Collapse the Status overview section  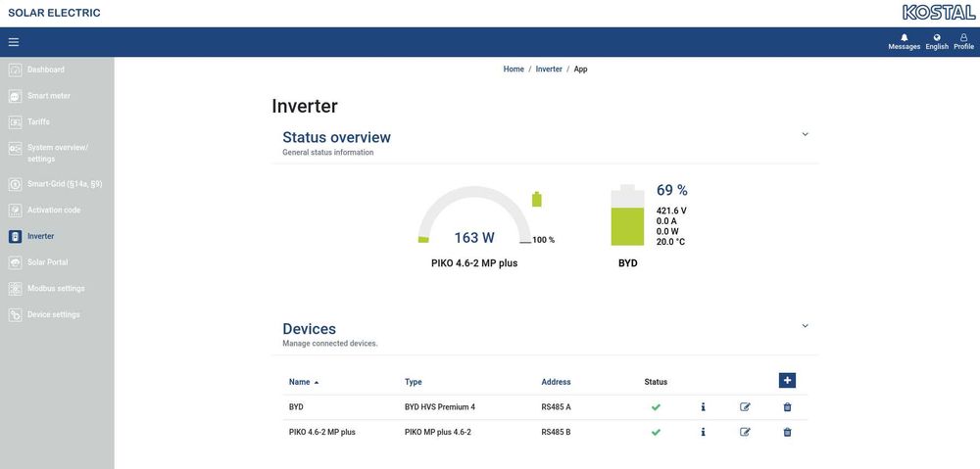tap(805, 134)
